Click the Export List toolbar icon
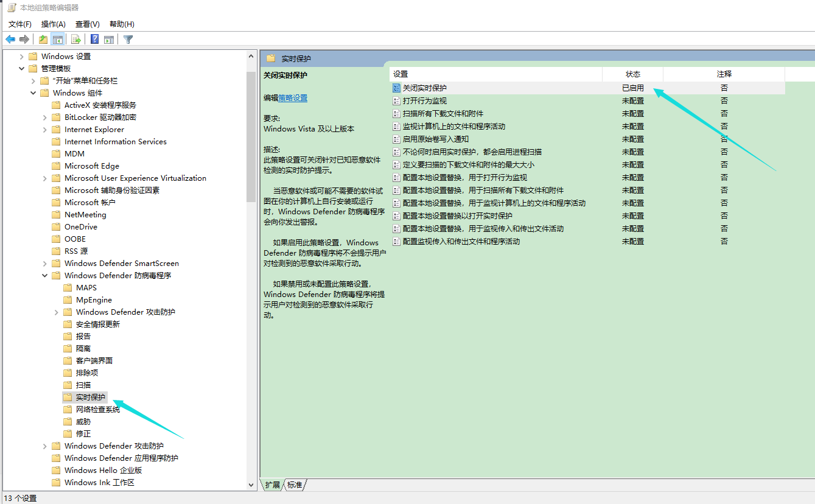 [x=76, y=40]
